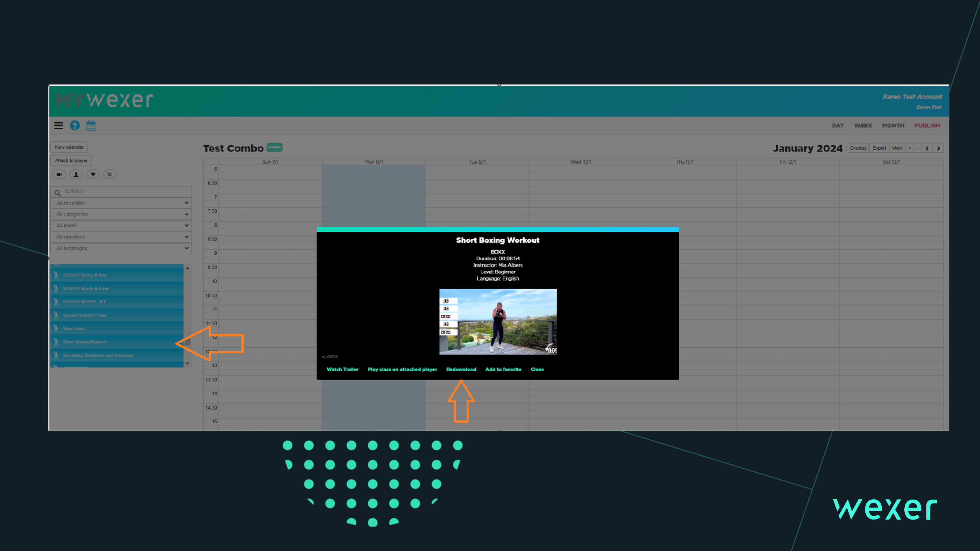Select the Sexy Arms class

(117, 328)
